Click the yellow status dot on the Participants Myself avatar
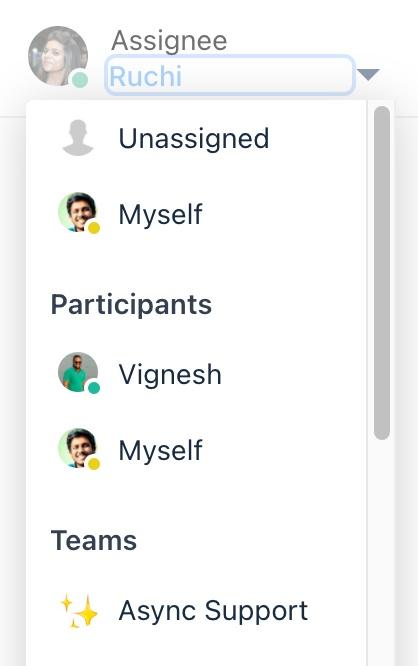Image resolution: width=418 pixels, height=666 pixels. coord(94,464)
